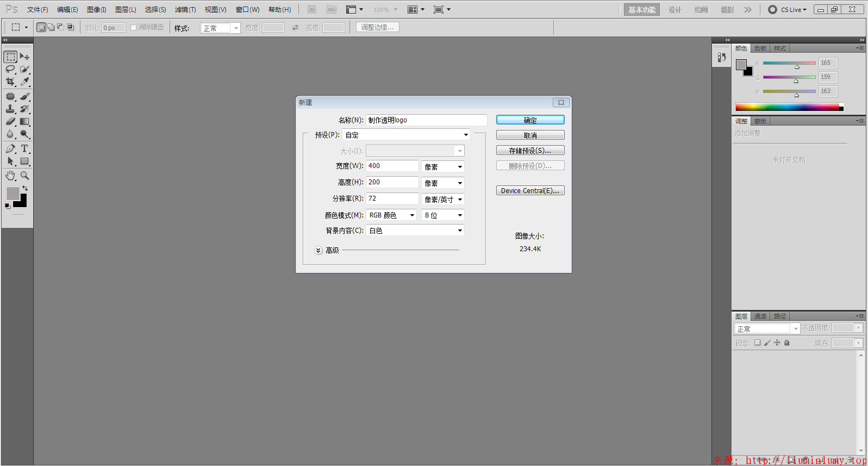
Task: Switch to the 蒙版 masks tab
Action: click(x=760, y=121)
